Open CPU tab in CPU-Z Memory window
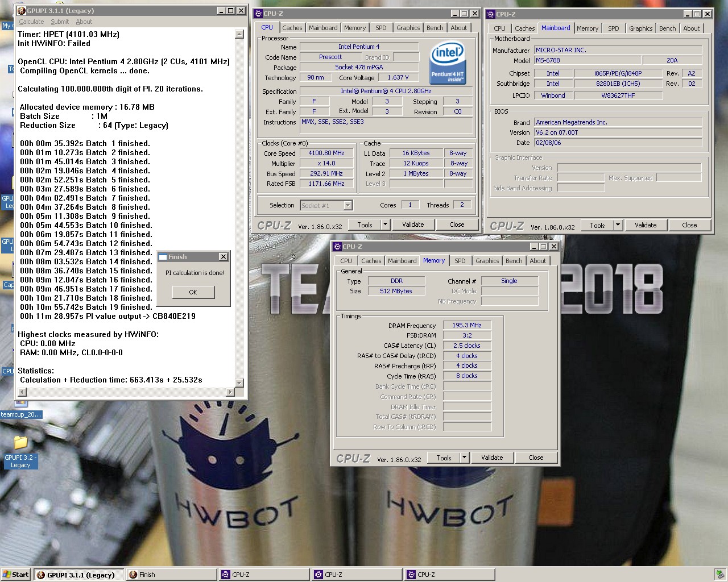The height and width of the screenshot is (582, 728). tap(346, 261)
